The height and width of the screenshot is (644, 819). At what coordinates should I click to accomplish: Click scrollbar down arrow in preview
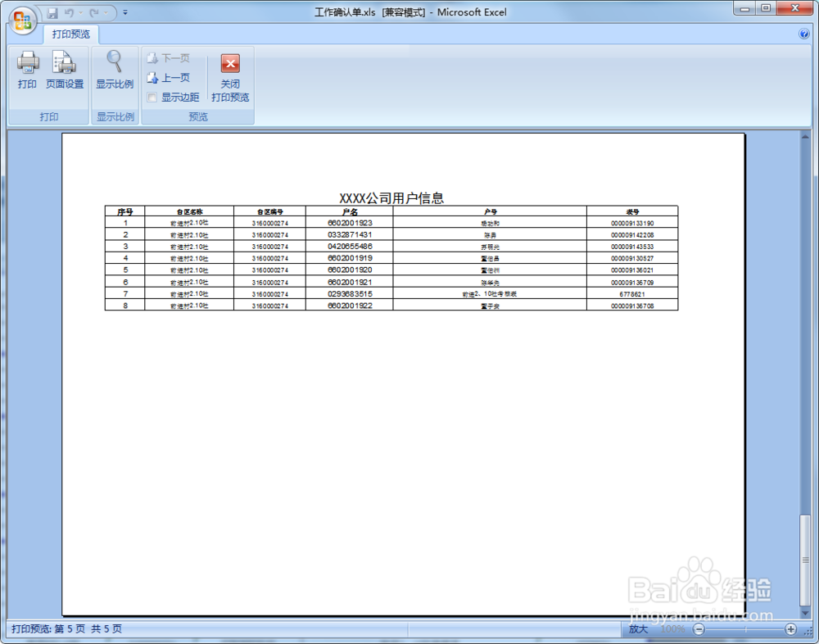[x=805, y=613]
